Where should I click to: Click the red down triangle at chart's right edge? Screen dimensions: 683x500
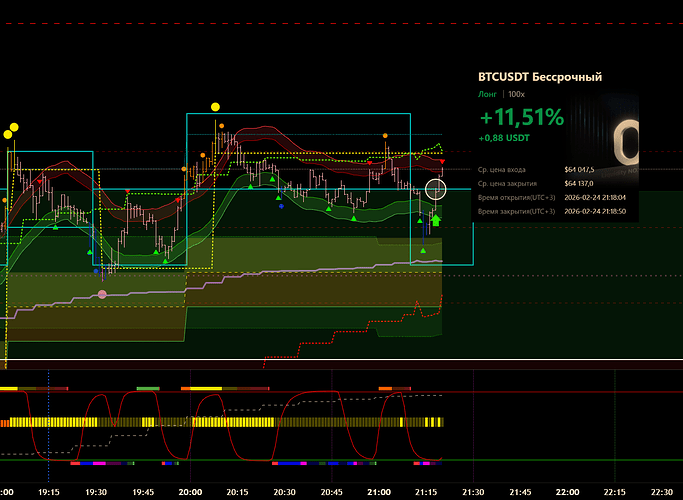point(443,161)
